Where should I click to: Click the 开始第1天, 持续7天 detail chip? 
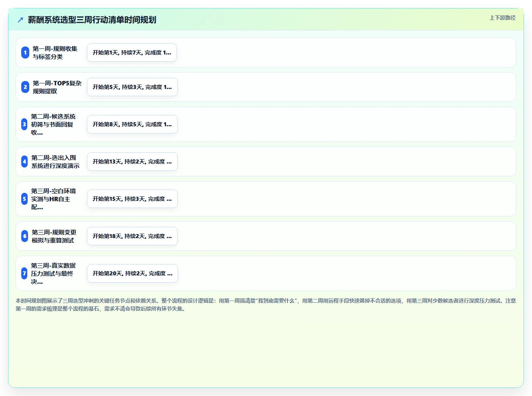click(x=132, y=53)
